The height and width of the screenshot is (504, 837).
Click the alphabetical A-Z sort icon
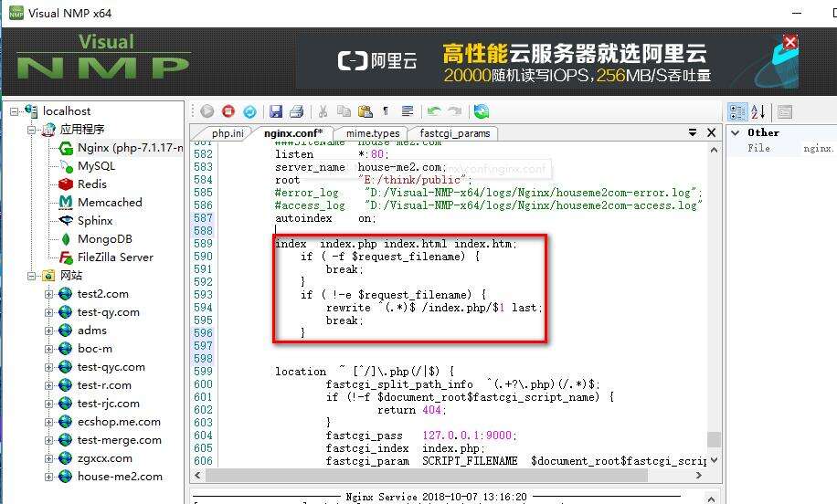758,111
